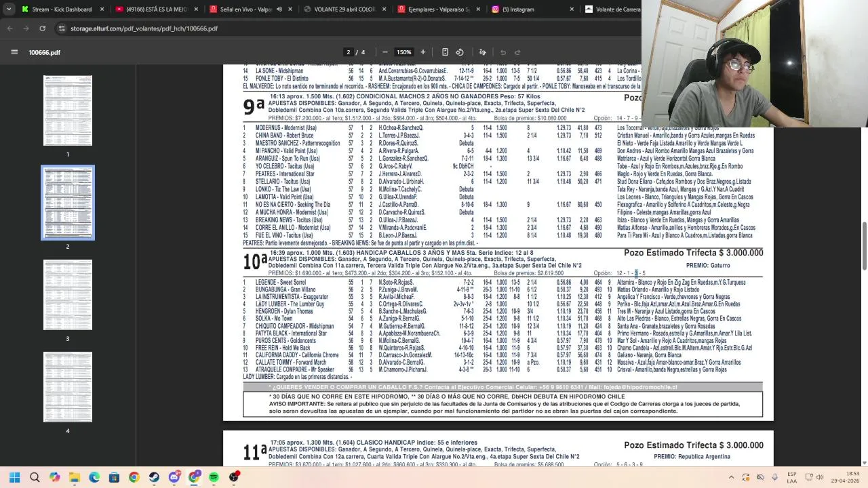Open Discord from the taskbar
This screenshot has height=488, width=868.
[x=174, y=477]
